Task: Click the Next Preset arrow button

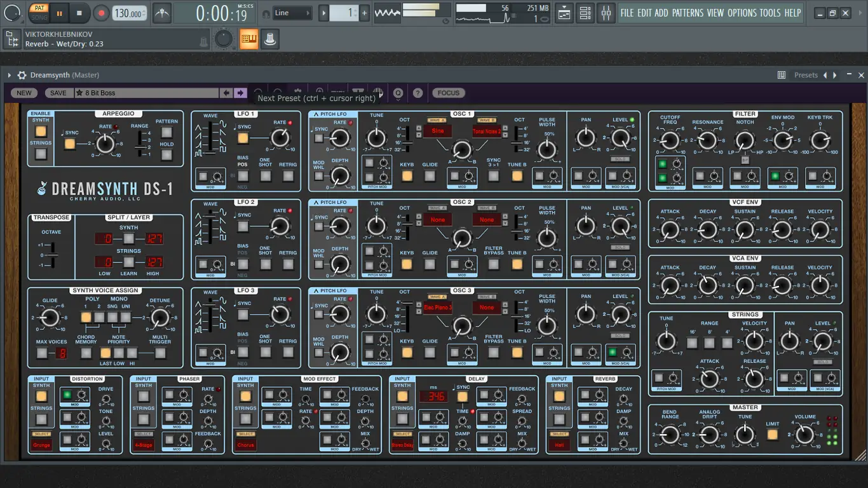Action: (240, 93)
